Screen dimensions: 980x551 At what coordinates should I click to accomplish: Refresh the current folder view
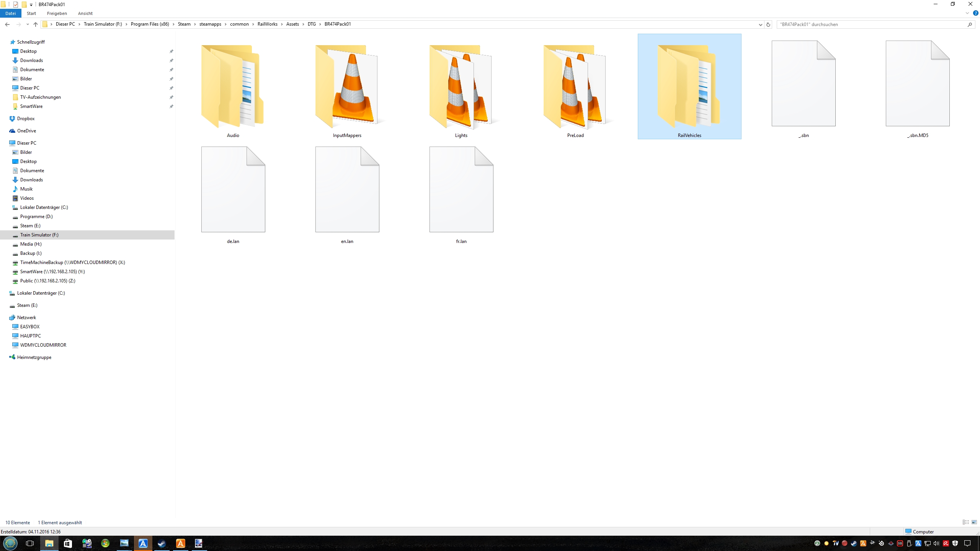(768, 24)
